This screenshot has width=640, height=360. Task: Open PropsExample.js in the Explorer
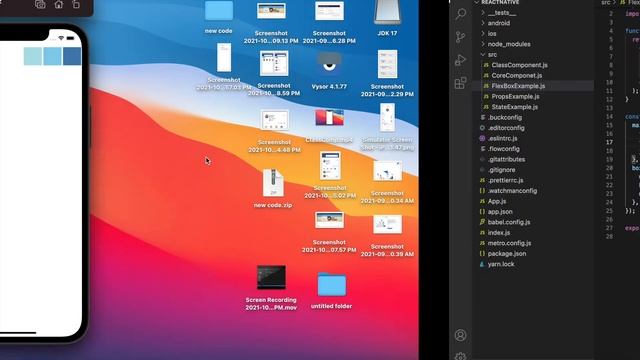(x=533, y=96)
